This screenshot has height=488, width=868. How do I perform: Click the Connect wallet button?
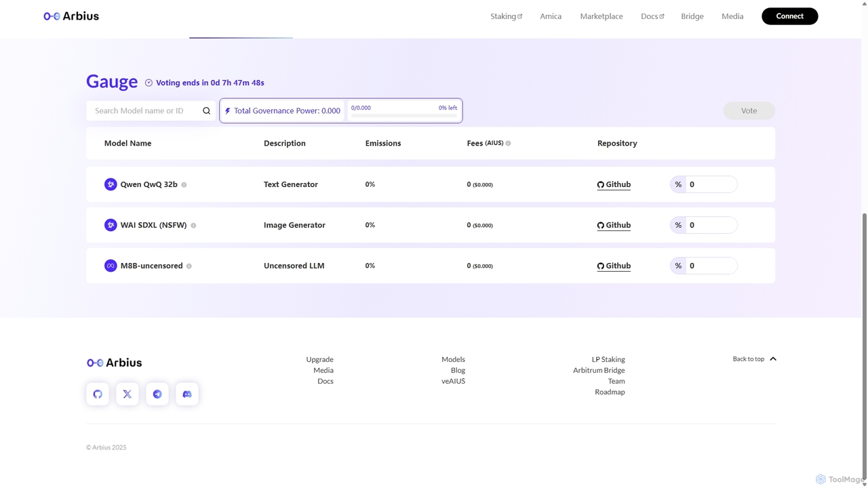point(790,16)
